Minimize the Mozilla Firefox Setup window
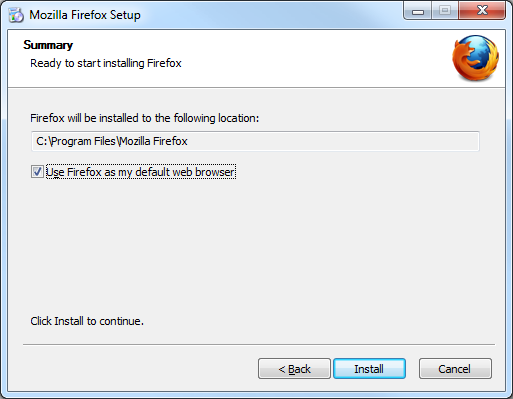 pos(418,11)
